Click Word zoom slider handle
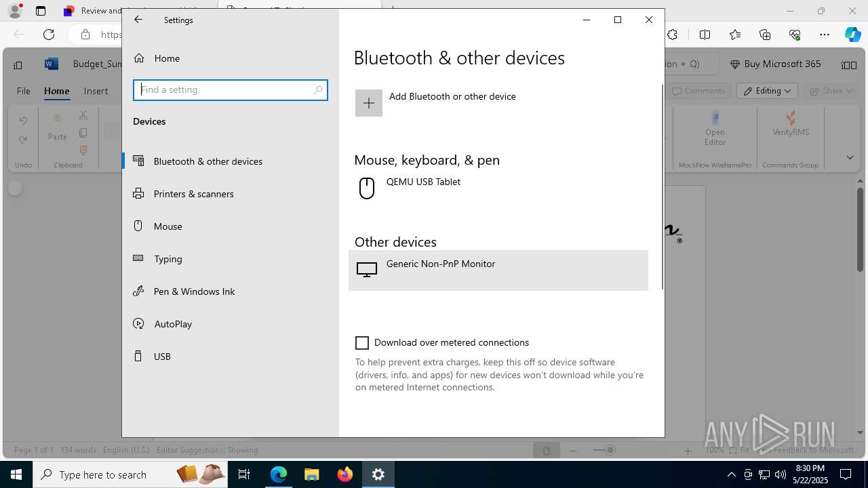The height and width of the screenshot is (488, 868). (610, 450)
